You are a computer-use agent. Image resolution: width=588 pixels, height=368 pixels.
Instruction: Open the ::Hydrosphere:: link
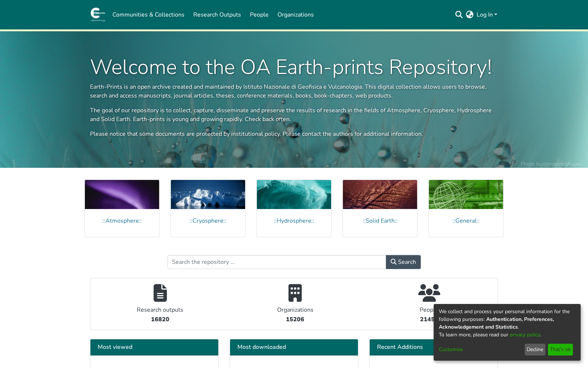click(294, 221)
